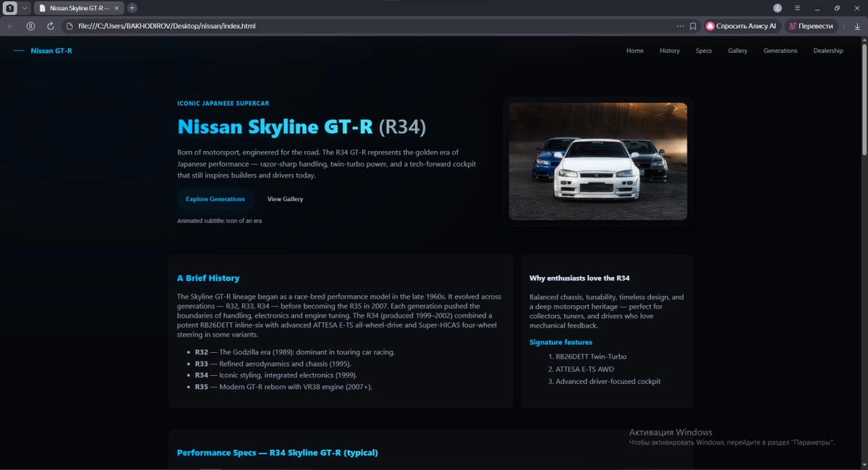Click the tab counter showing 1
The height and width of the screenshot is (470, 868).
coord(10,8)
